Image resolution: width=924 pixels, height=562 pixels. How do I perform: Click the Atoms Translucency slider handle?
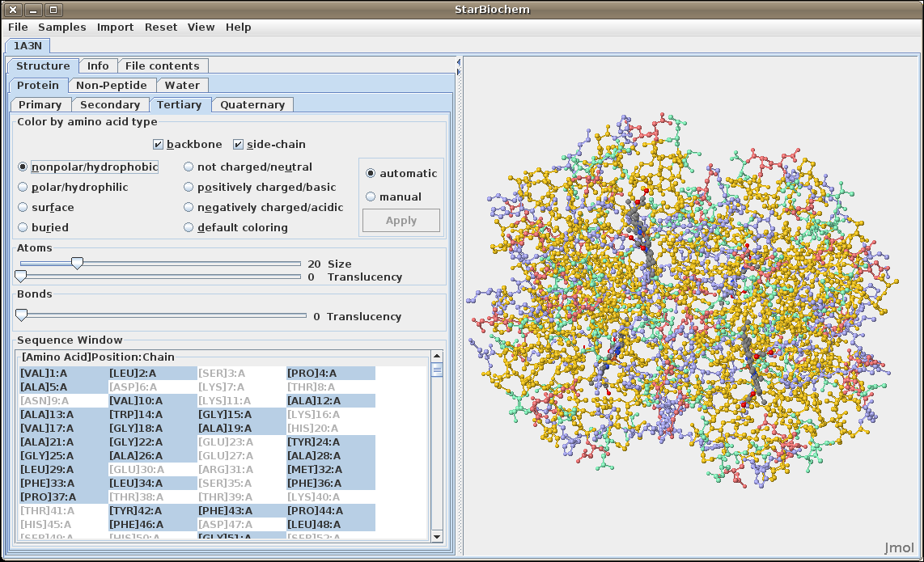pos(21,277)
